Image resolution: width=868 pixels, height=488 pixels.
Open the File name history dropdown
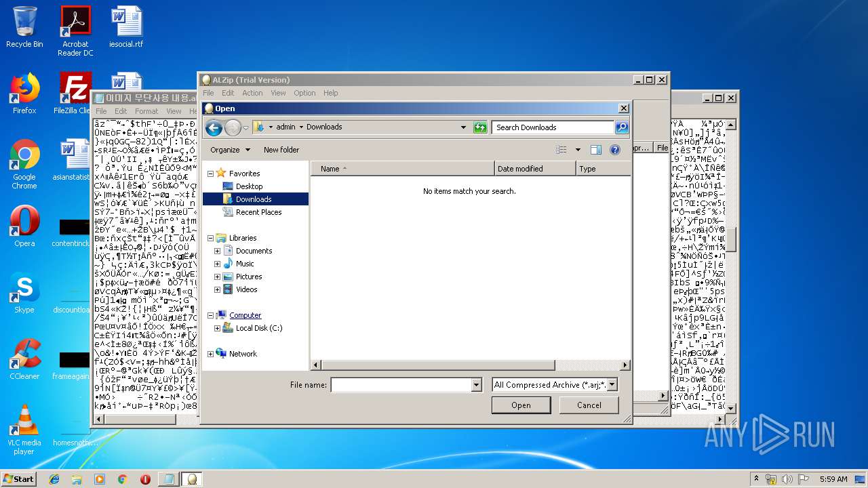click(x=476, y=385)
